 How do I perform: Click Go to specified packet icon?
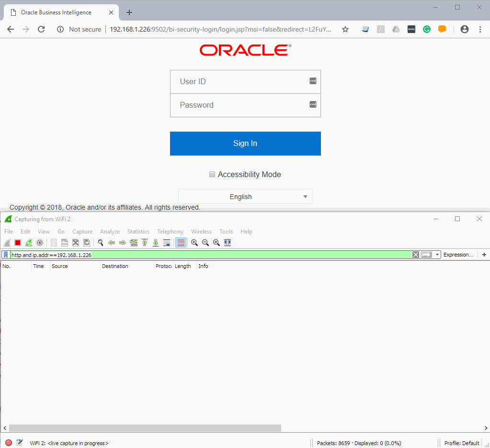(x=134, y=243)
